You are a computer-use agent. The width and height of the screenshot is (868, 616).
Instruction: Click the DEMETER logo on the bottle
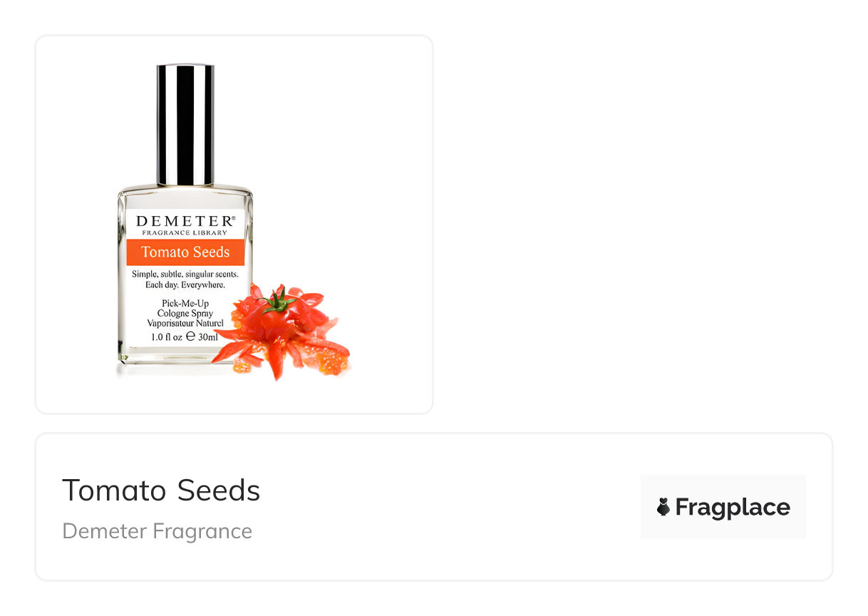point(183,221)
